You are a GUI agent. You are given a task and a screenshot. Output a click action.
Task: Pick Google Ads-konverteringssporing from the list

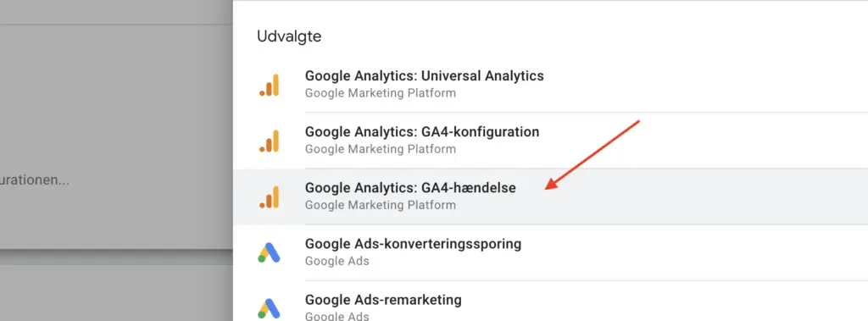(x=413, y=244)
